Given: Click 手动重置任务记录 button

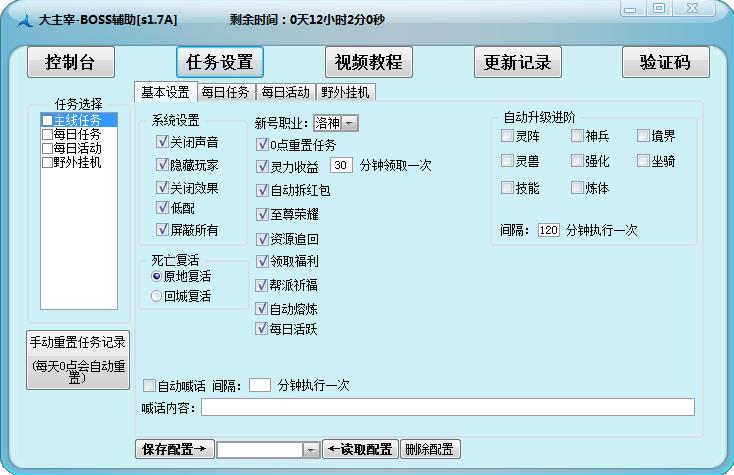Looking at the screenshot, I should tap(77, 356).
